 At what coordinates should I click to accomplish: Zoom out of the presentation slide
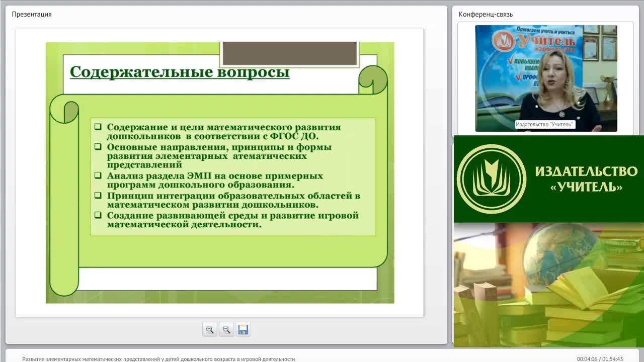226,329
